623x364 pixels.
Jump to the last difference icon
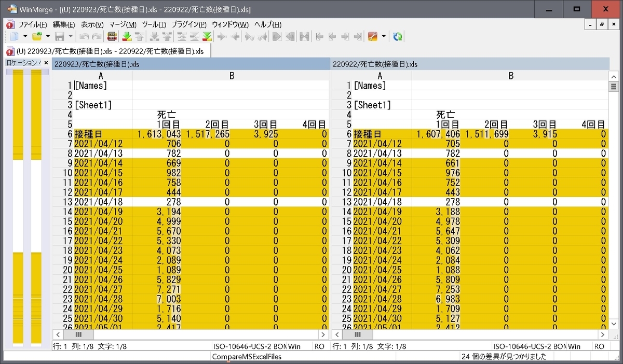(x=207, y=36)
